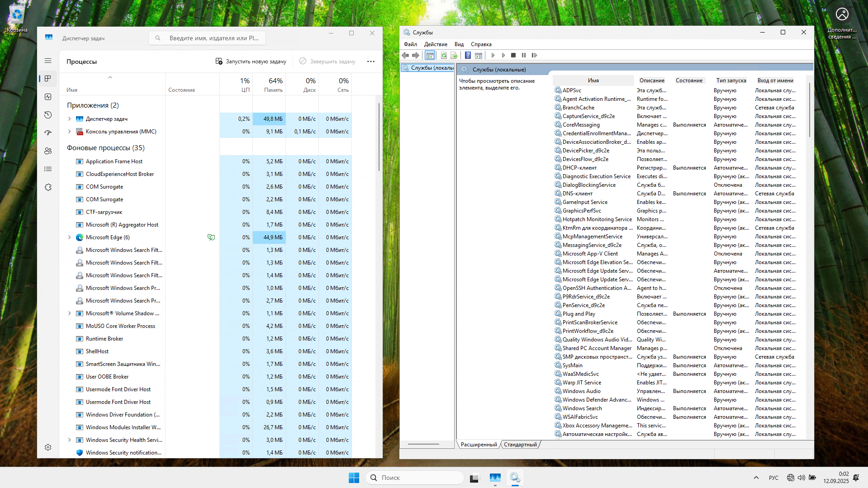Show hidden icons with the tray chevron
The width and height of the screenshot is (868, 488).
(756, 478)
